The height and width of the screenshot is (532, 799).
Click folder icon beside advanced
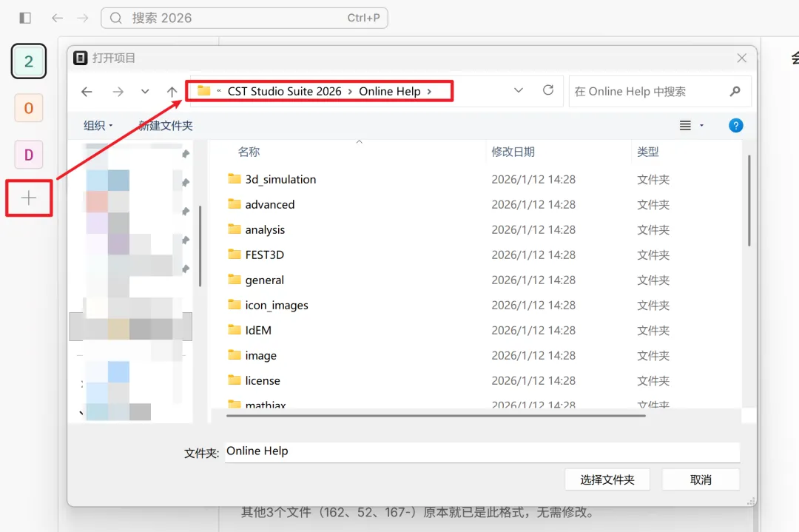coord(235,203)
